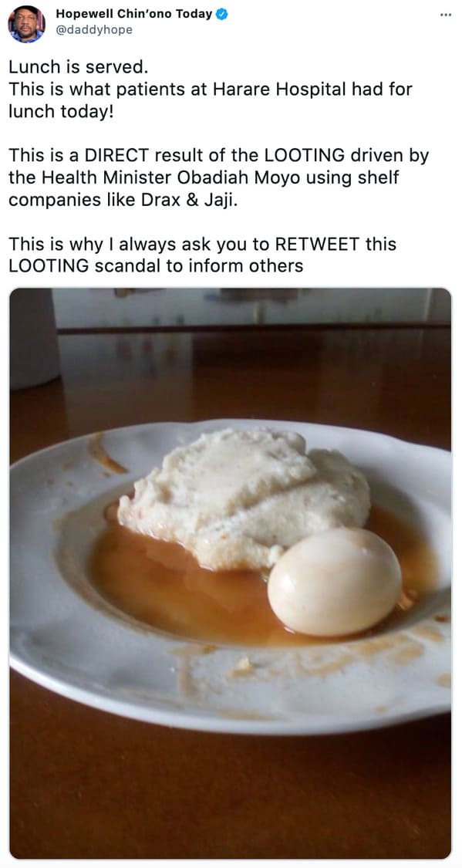The width and height of the screenshot is (462, 868).
Task: Click the plate rim smear in photo
Action: tap(106, 454)
